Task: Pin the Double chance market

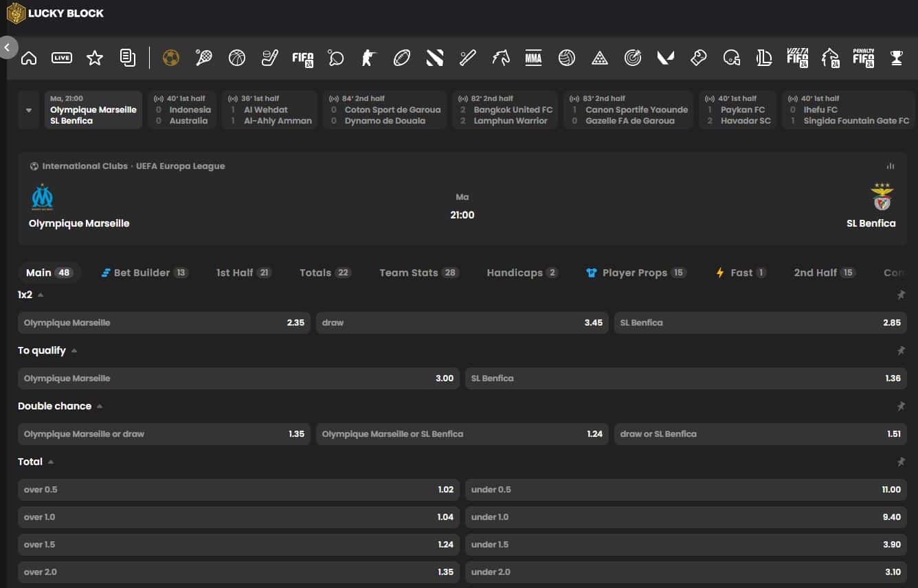Action: 901,406
